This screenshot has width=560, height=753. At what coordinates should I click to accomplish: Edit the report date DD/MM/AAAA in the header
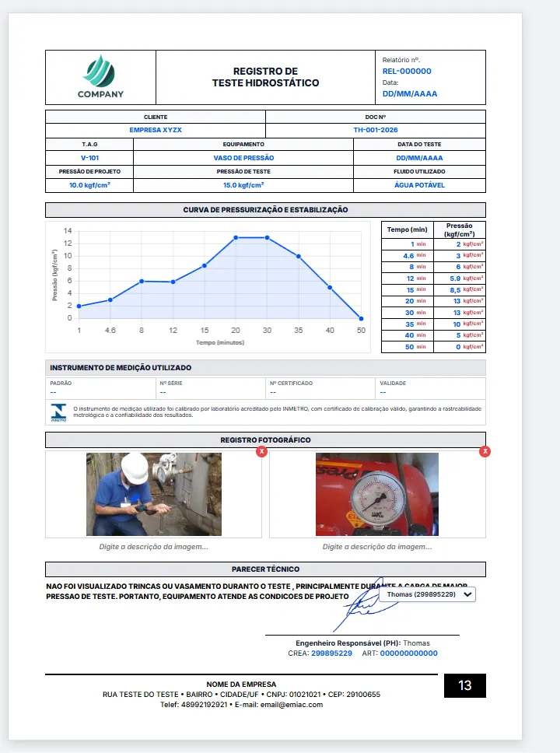[410, 93]
